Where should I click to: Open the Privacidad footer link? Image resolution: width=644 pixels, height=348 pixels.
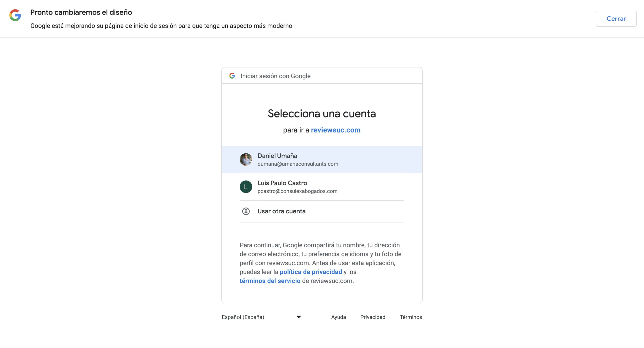click(373, 317)
